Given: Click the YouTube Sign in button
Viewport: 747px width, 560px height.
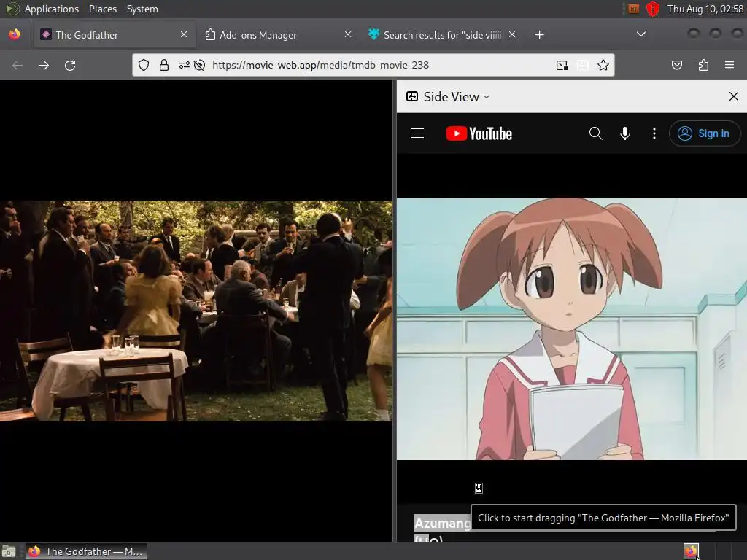Looking at the screenshot, I should point(705,133).
